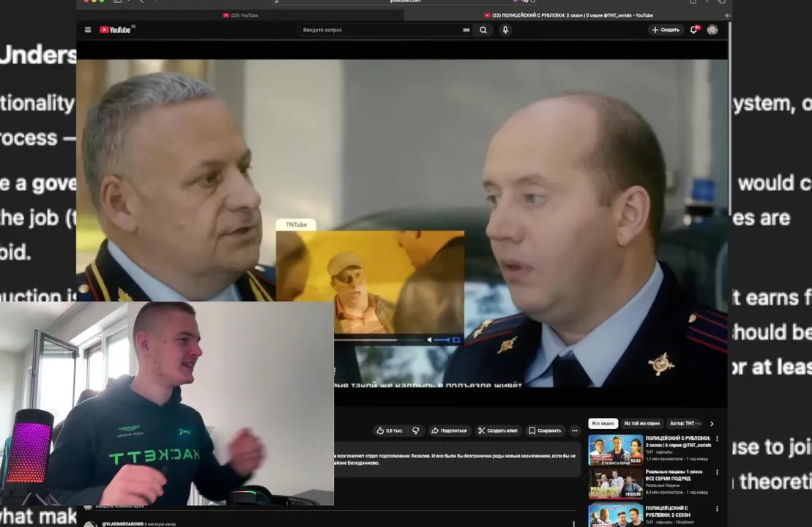Mute the mini preview via speaker icon
Screen dimensions: 812x527
(429, 340)
